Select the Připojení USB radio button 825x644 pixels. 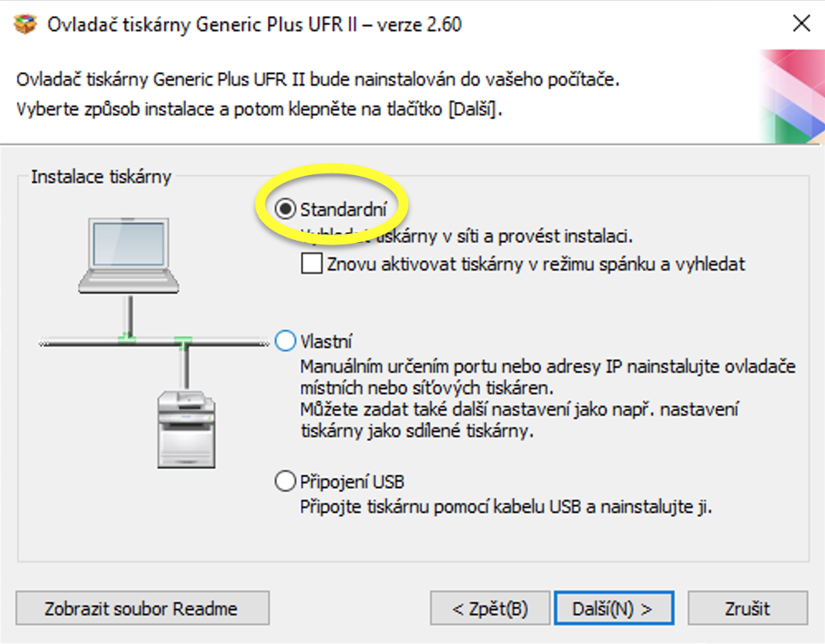pyautogui.click(x=286, y=483)
